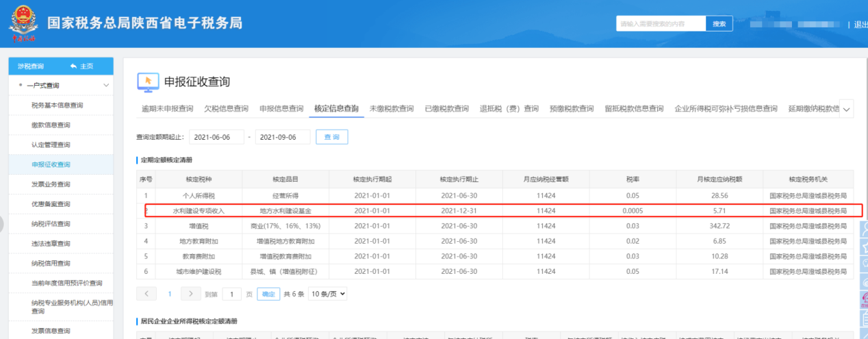Click 退出 to log out
The image size is (868, 339).
pos(860,25)
